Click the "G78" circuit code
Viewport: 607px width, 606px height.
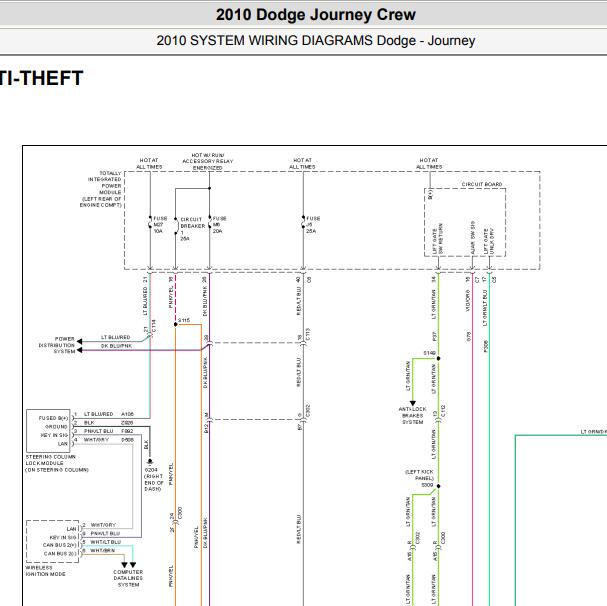[x=468, y=336]
